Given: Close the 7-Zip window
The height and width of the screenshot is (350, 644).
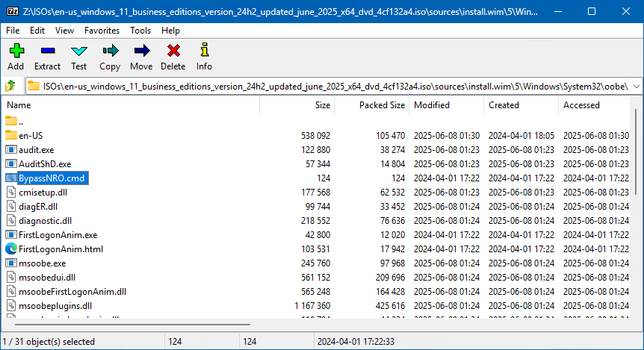Looking at the screenshot, I should point(626,11).
